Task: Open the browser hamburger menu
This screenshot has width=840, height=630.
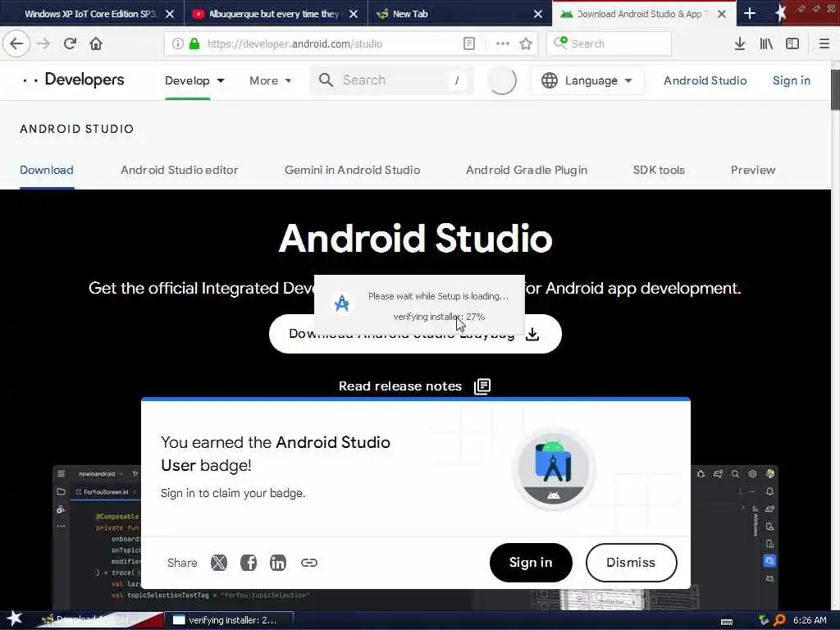Action: (x=824, y=43)
